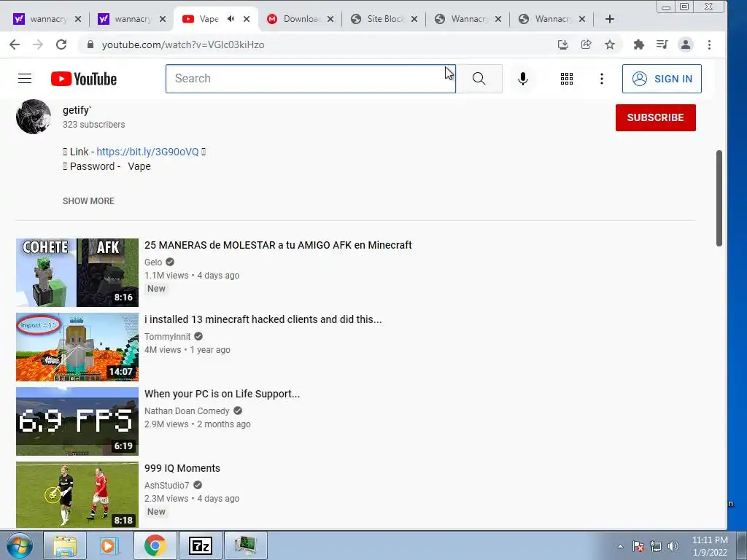
Task: Click the magnifier search button
Action: tap(479, 79)
